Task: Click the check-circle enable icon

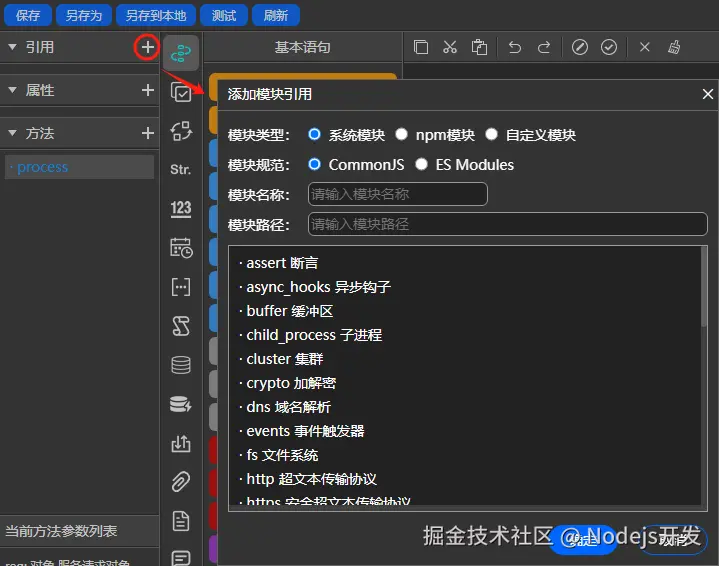Action: (609, 47)
